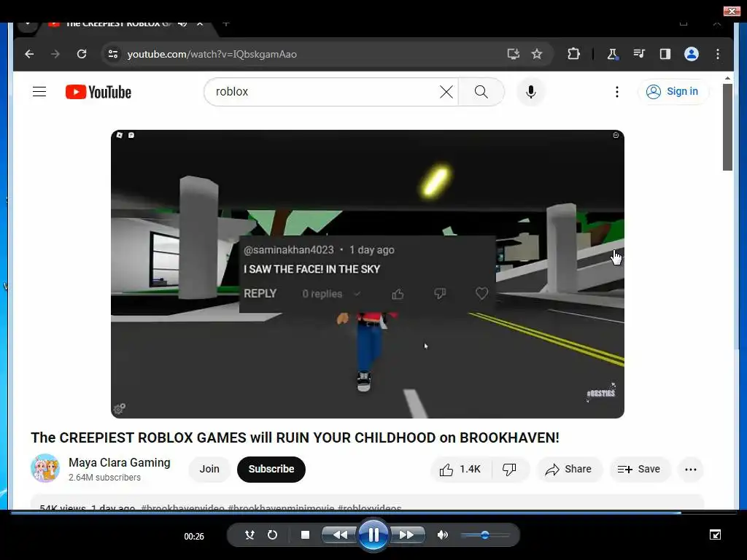The width and height of the screenshot is (747, 560).
Task: Open site information icon in address bar
Action: click(x=113, y=54)
